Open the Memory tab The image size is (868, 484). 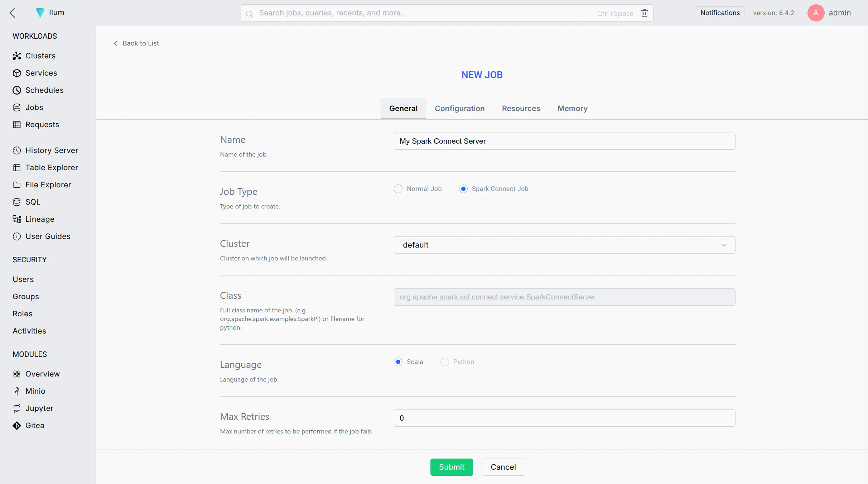pyautogui.click(x=572, y=108)
